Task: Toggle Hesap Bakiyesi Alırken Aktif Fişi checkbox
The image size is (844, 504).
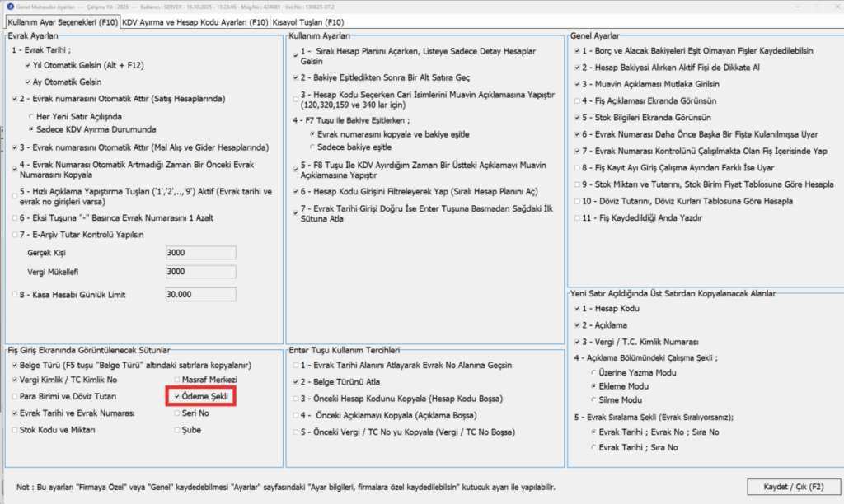Action: coord(577,68)
